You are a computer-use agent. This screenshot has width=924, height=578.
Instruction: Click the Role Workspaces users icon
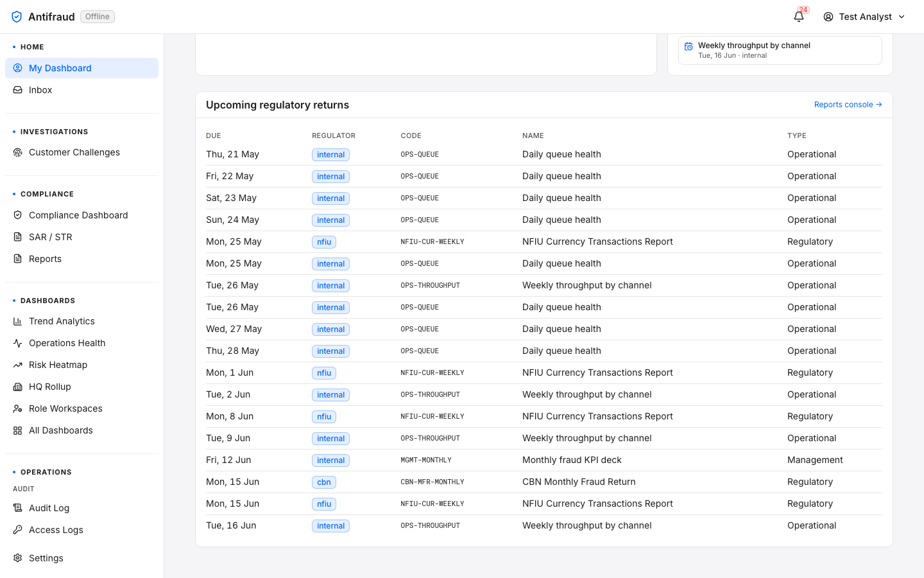(18, 408)
